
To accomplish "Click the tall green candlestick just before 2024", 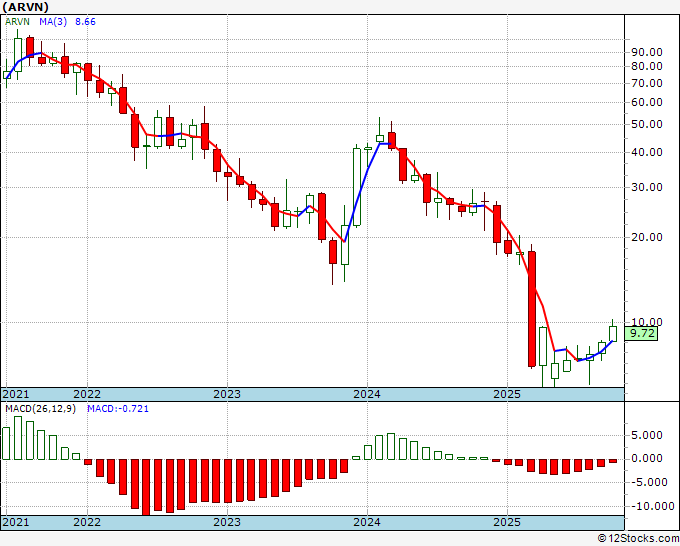I will coord(356,187).
